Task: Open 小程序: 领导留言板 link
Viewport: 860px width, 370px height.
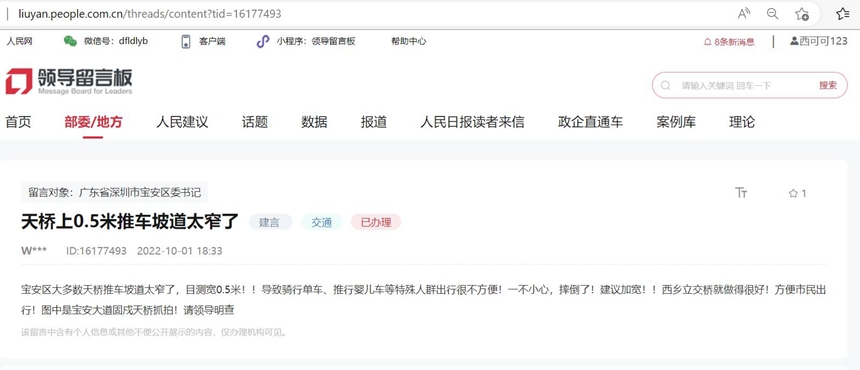Action: (x=316, y=41)
